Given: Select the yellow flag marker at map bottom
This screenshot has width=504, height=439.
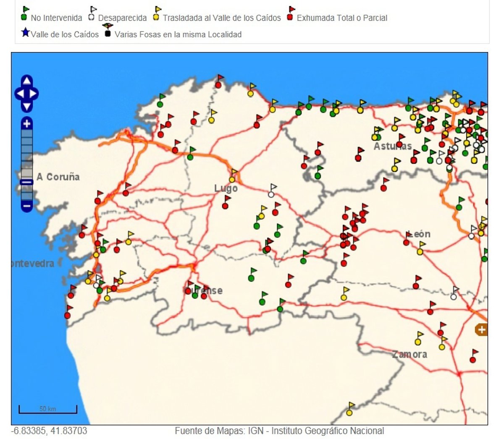Looking at the screenshot, I should [x=349, y=412].
